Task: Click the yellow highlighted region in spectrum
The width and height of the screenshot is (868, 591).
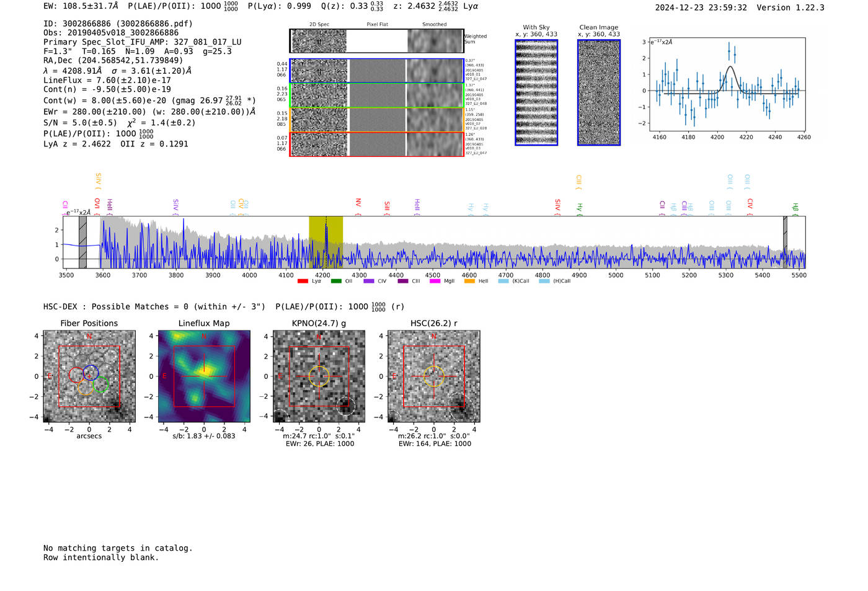Action: 326,242
